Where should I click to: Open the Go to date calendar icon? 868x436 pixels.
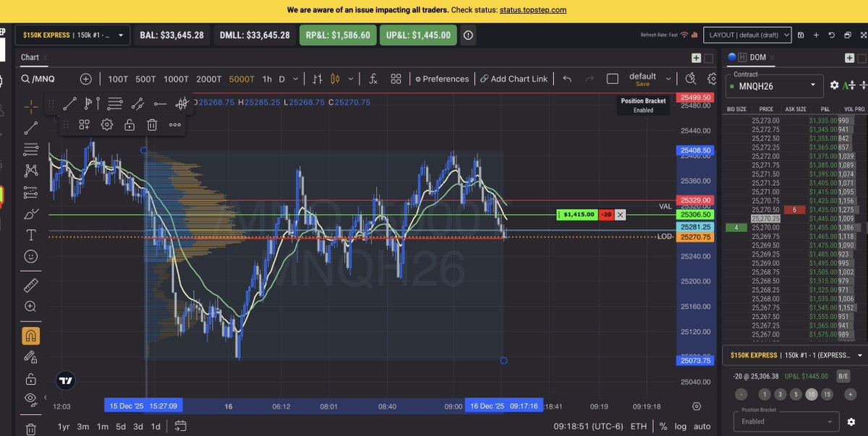180,427
